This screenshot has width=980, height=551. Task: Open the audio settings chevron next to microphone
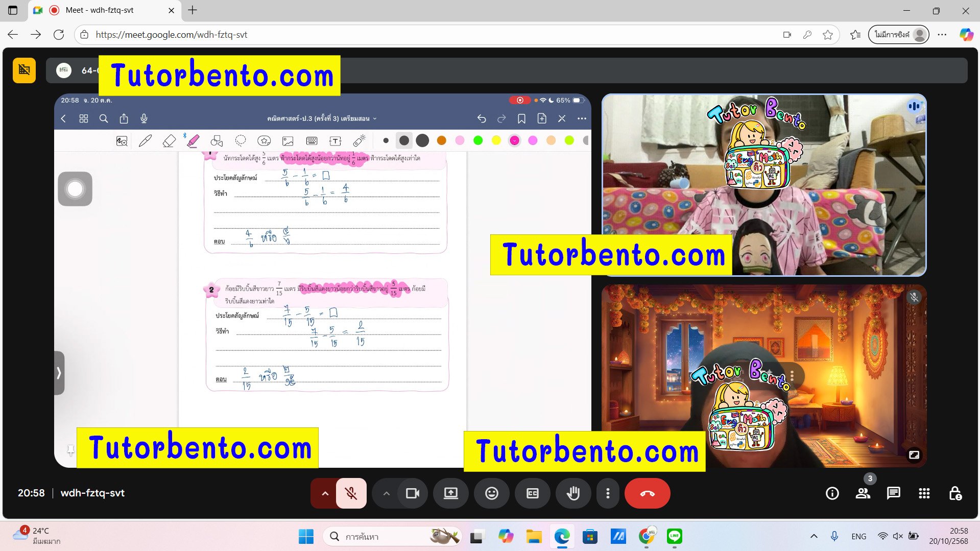pos(325,493)
